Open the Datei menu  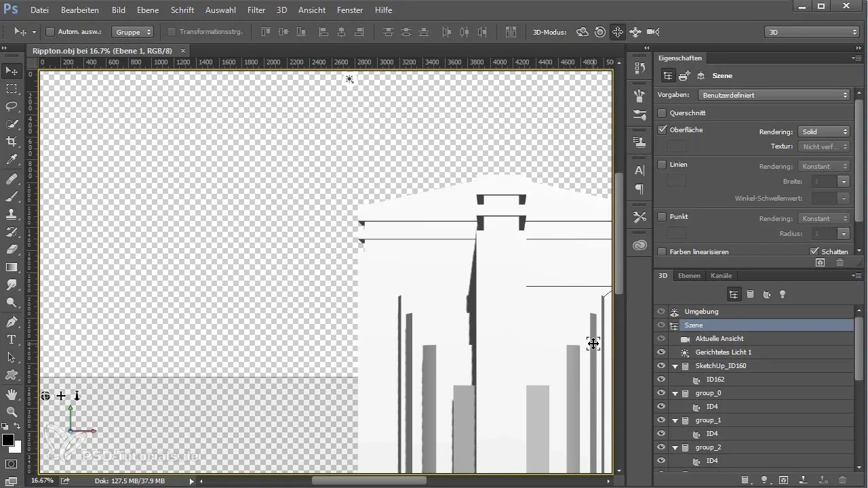click(39, 10)
